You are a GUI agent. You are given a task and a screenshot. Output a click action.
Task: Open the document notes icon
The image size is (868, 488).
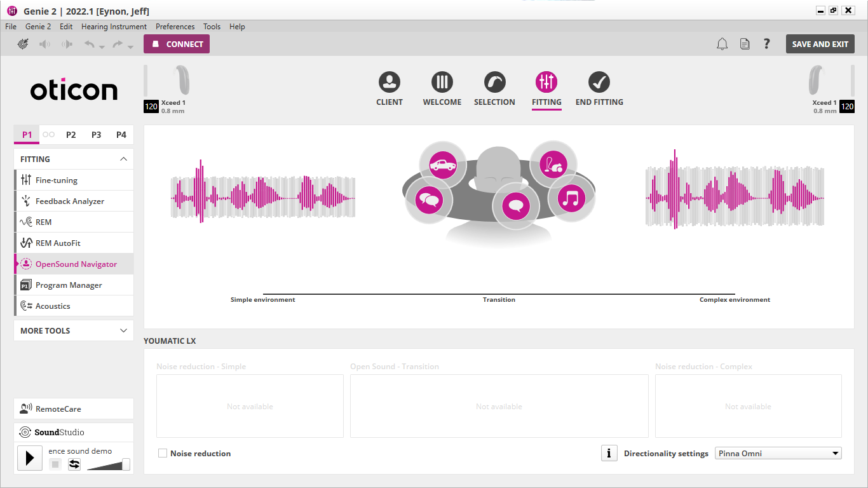point(745,44)
